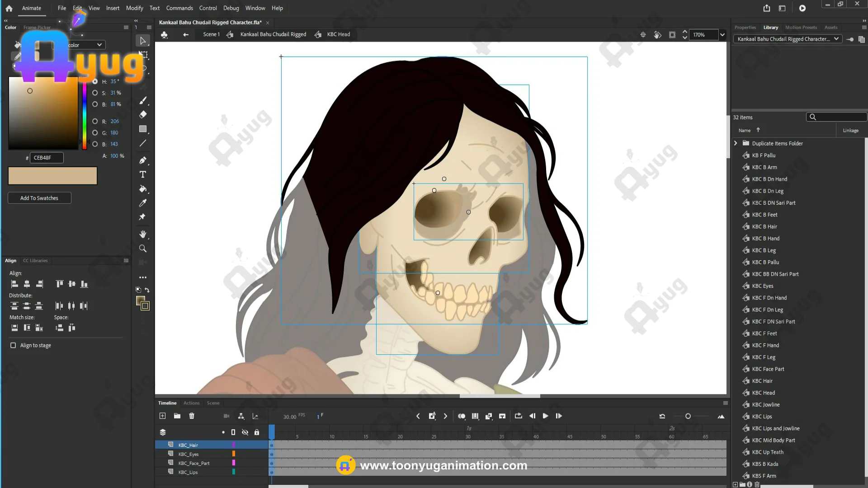868x488 pixels.
Task: Open the library document dropdown
Action: point(836,39)
